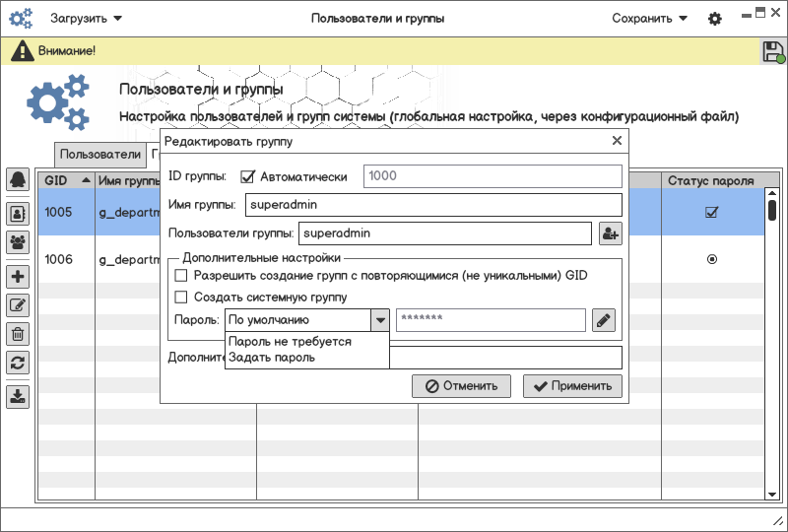The image size is (788, 532).
Task: Click the add-user icon beside group users
Action: click(x=610, y=233)
